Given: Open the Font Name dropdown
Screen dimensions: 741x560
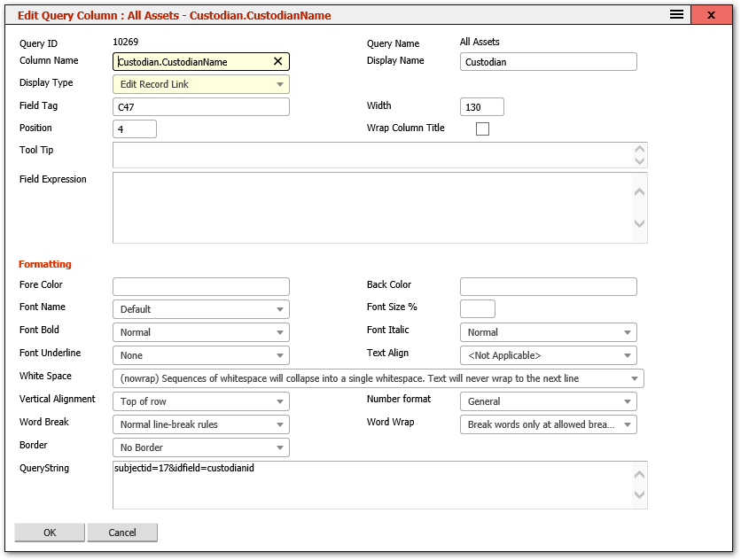Looking at the screenshot, I should pos(282,308).
